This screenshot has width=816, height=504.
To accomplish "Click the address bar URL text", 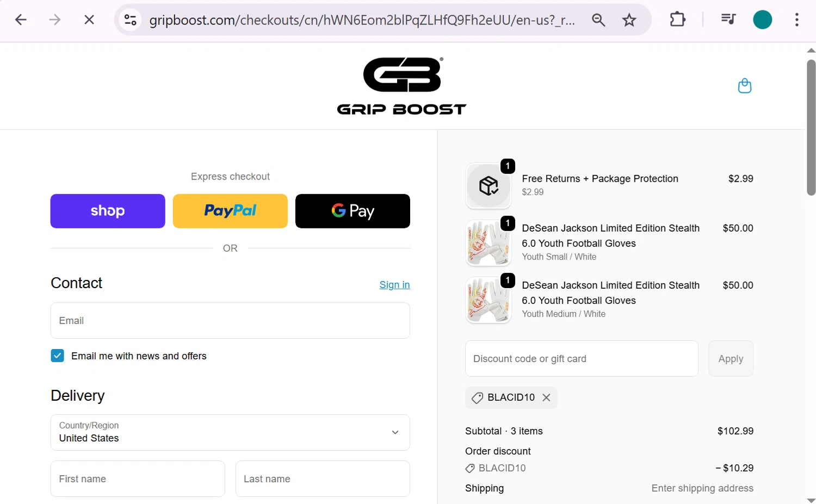I will (362, 20).
